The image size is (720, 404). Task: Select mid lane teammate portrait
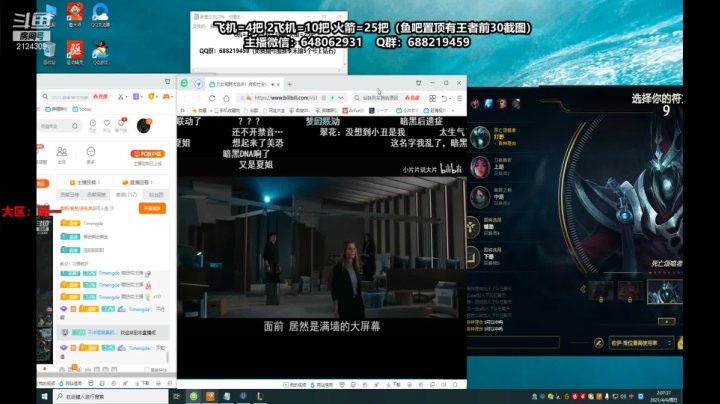pyautogui.click(x=480, y=196)
